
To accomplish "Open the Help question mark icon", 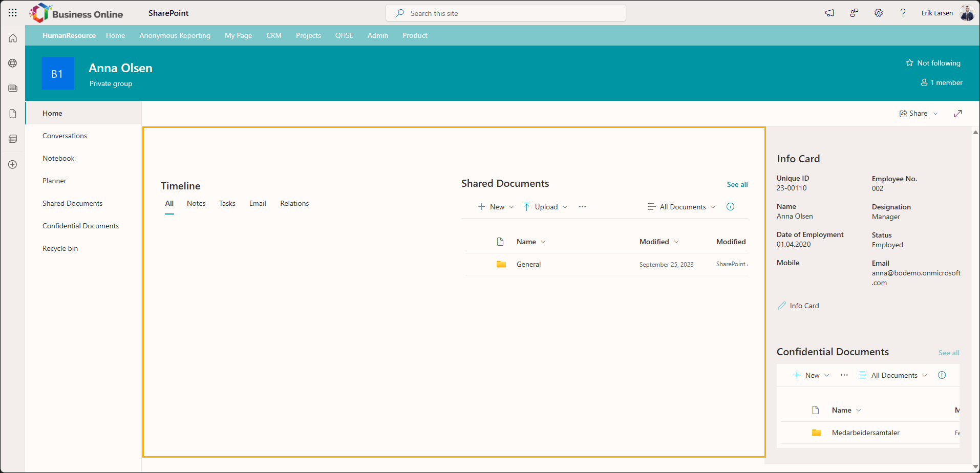I will [903, 13].
